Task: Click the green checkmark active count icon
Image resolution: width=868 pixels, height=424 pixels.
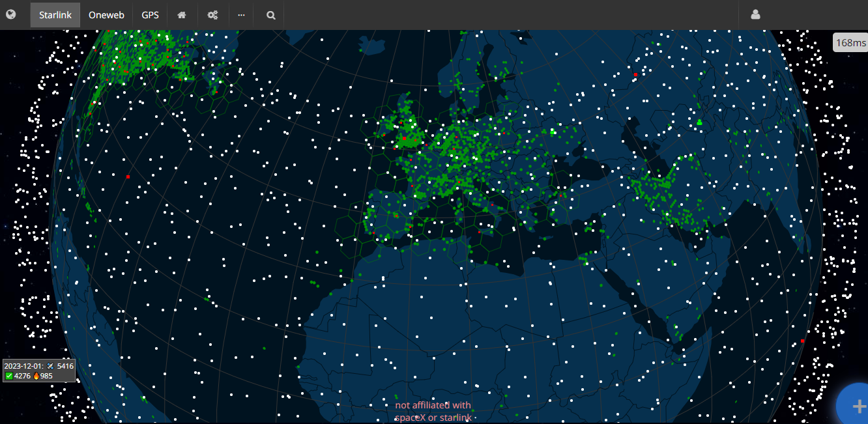Action: [9, 376]
